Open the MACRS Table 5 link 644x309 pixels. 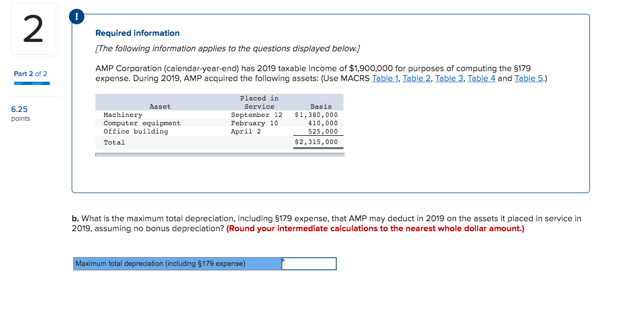[x=529, y=78]
